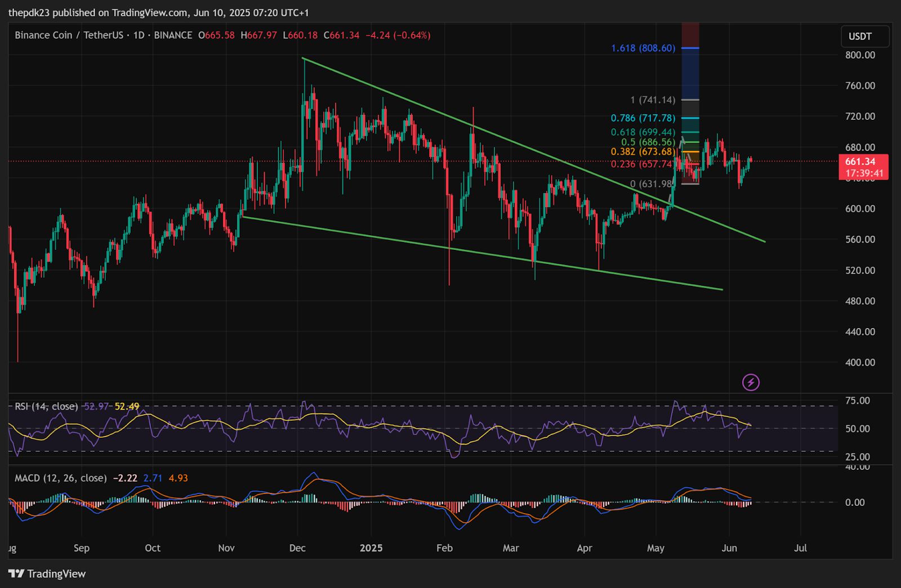Viewport: 901px width, 588px height.
Task: Select the 0.618 (699.44) Fibonacci label
Action: tap(643, 133)
